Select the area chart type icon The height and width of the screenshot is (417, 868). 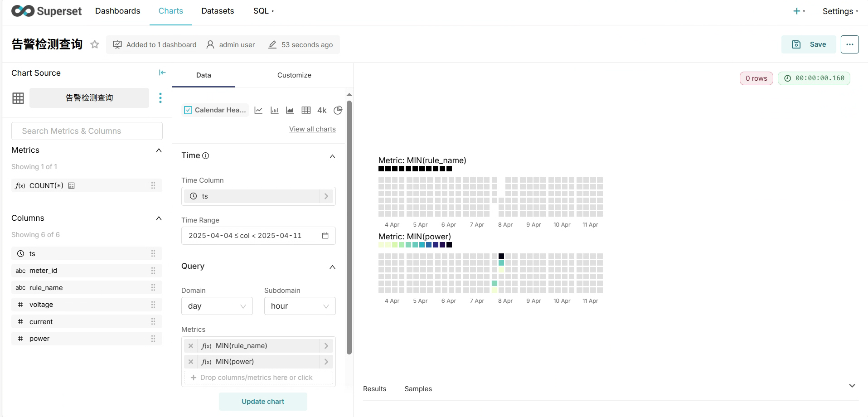pos(290,110)
